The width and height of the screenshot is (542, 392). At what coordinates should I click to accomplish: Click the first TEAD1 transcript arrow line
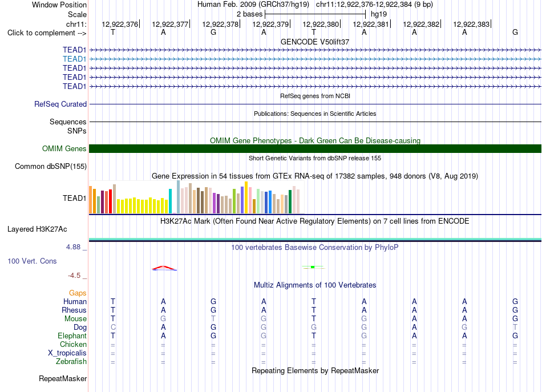click(315, 50)
